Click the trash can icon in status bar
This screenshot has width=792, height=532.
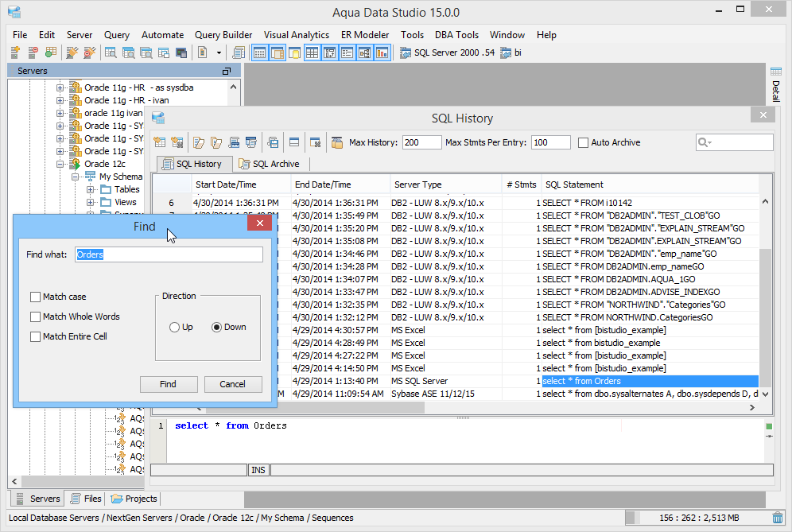click(x=778, y=518)
